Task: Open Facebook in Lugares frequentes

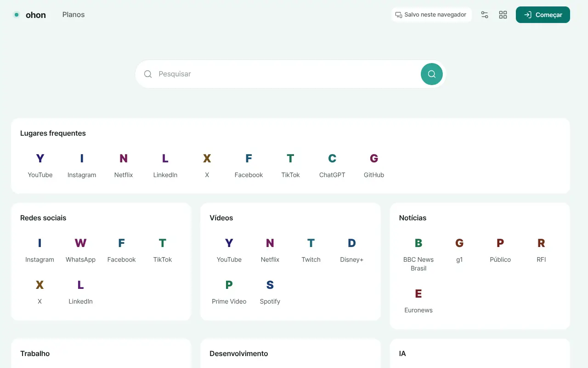Action: [249, 166]
